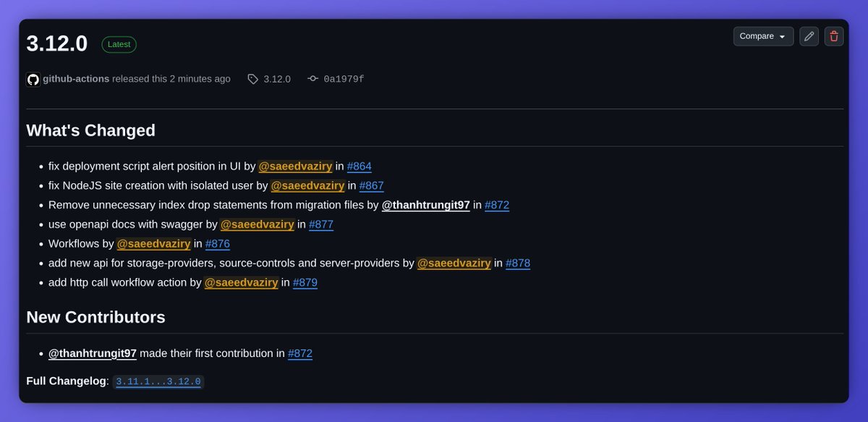The width and height of the screenshot is (868, 422).
Task: Open pull request #872 in What's Changed list
Action: pyautogui.click(x=497, y=205)
